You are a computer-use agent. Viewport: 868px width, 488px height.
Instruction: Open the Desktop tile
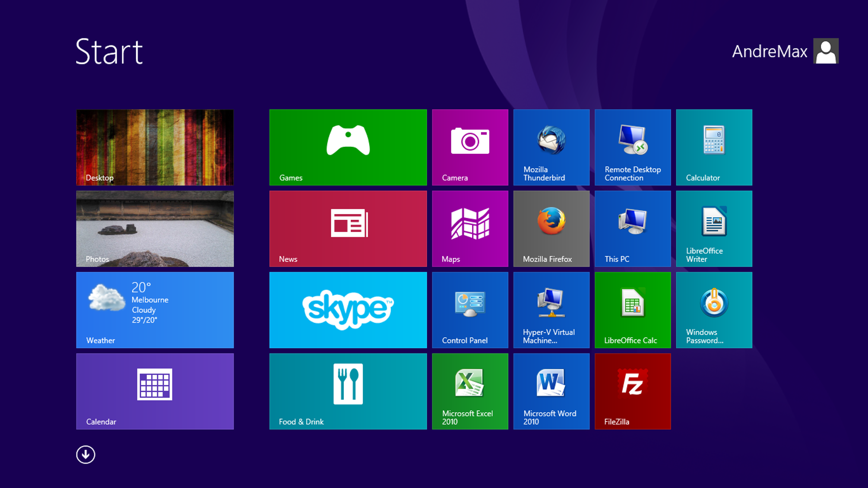point(155,147)
